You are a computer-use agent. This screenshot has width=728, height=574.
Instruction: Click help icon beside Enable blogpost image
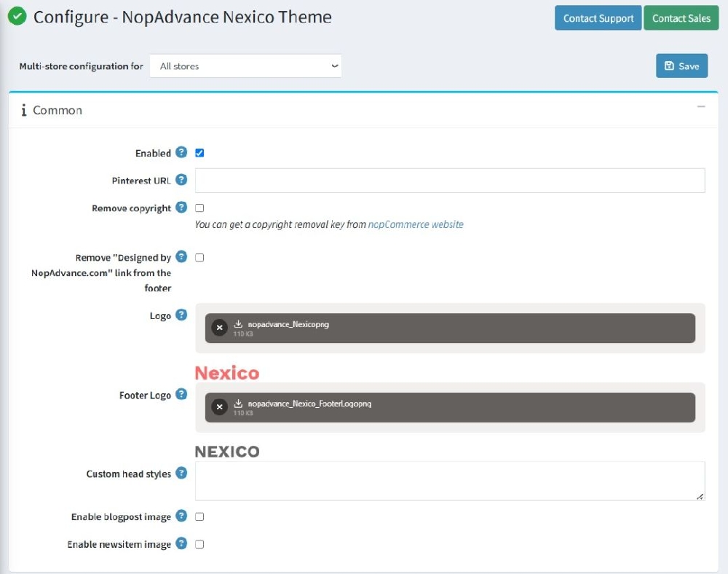(181, 516)
